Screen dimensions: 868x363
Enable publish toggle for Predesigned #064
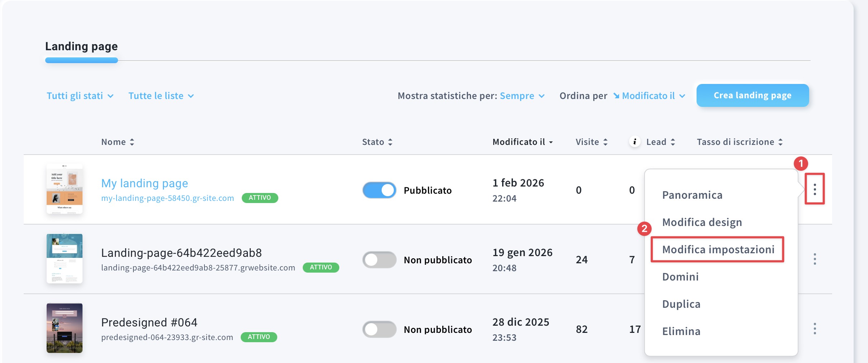click(379, 329)
